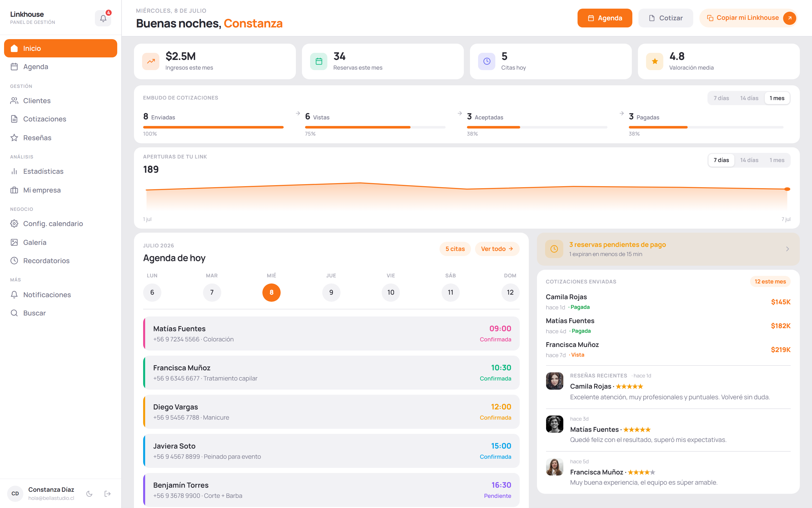This screenshot has width=812, height=508.
Task: Click the clock icon in pending payments banner
Action: [x=554, y=249]
